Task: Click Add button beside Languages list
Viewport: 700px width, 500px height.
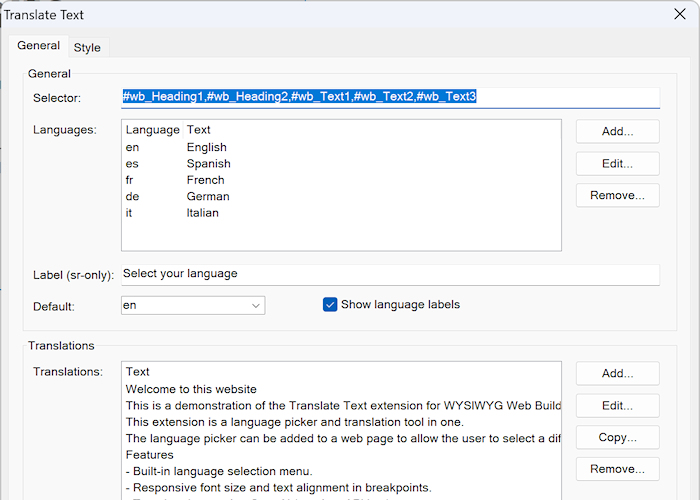Action: pos(617,131)
